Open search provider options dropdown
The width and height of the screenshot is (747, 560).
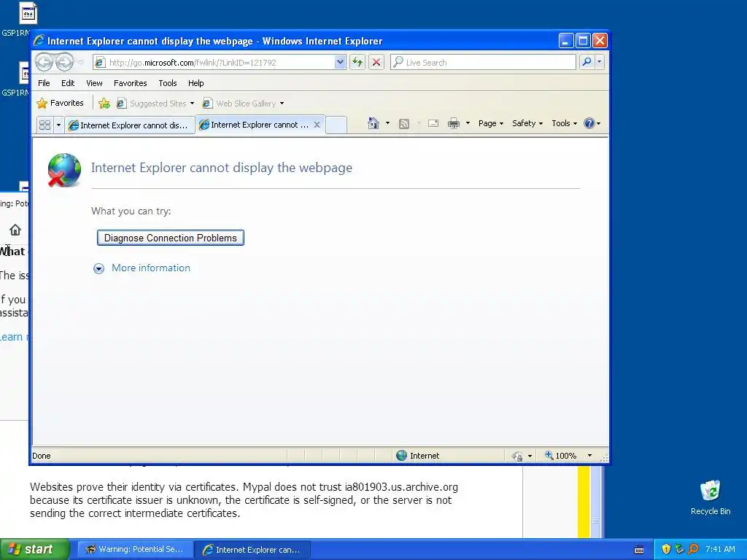600,63
